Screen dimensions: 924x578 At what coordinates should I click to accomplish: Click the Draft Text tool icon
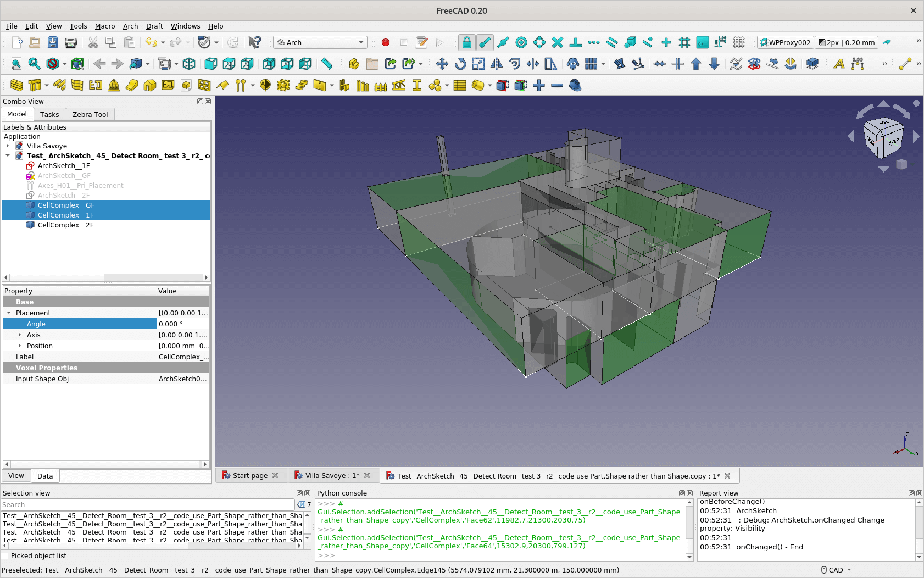(x=838, y=64)
